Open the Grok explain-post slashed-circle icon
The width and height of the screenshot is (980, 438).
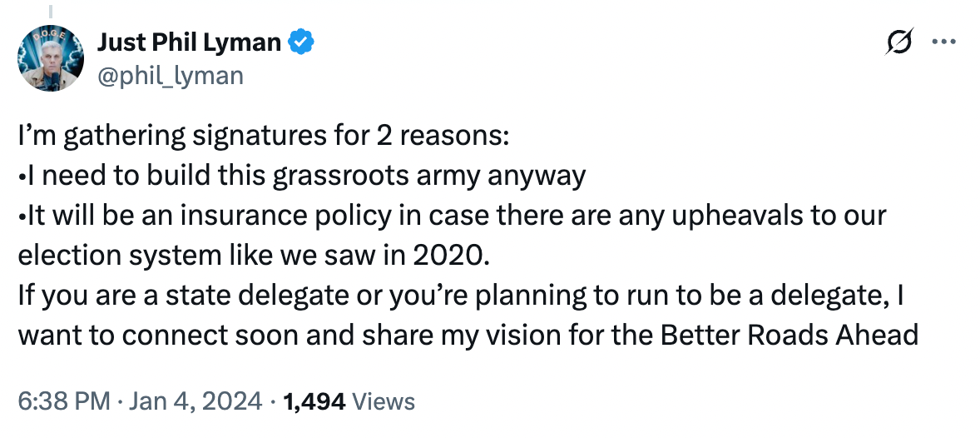[x=900, y=42]
